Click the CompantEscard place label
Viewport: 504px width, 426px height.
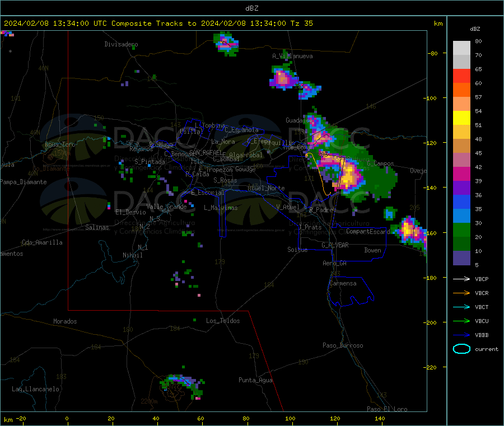point(368,231)
